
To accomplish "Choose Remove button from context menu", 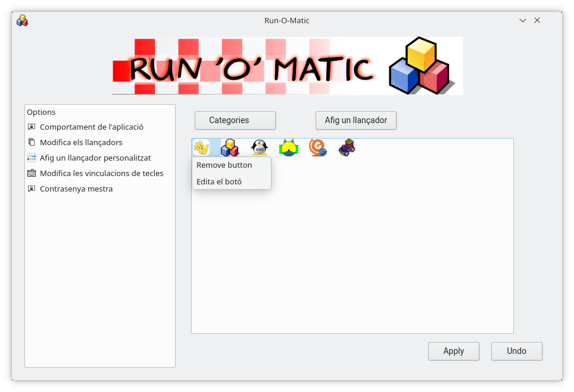I will coord(224,165).
